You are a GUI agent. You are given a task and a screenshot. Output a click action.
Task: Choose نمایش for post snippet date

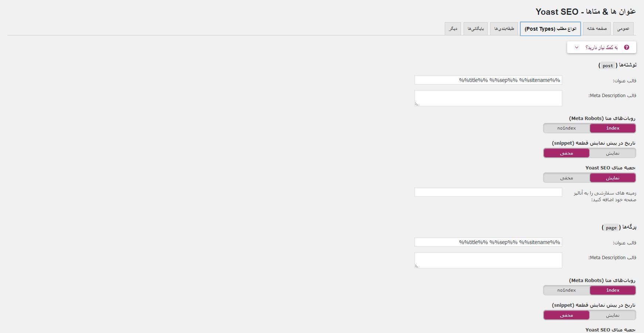pos(613,153)
